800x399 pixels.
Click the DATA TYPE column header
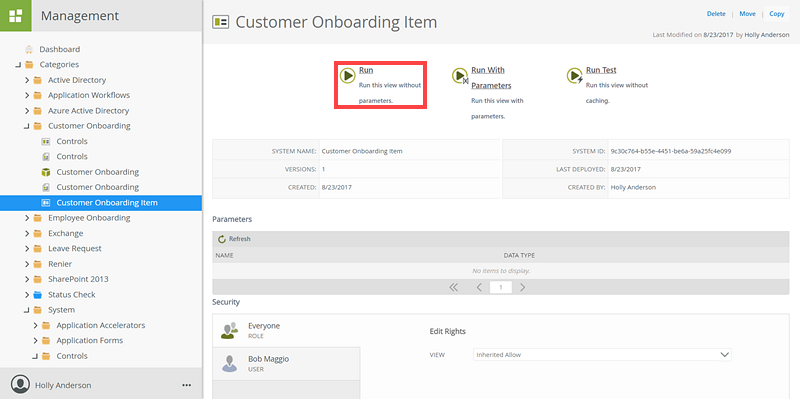(519, 255)
